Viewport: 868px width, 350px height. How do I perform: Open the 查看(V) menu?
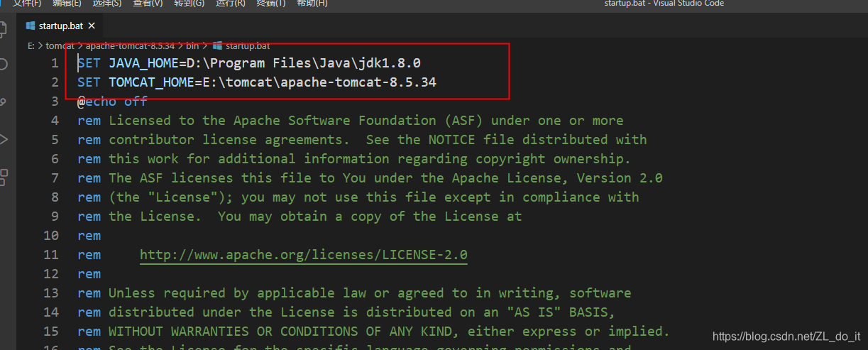coord(148,3)
